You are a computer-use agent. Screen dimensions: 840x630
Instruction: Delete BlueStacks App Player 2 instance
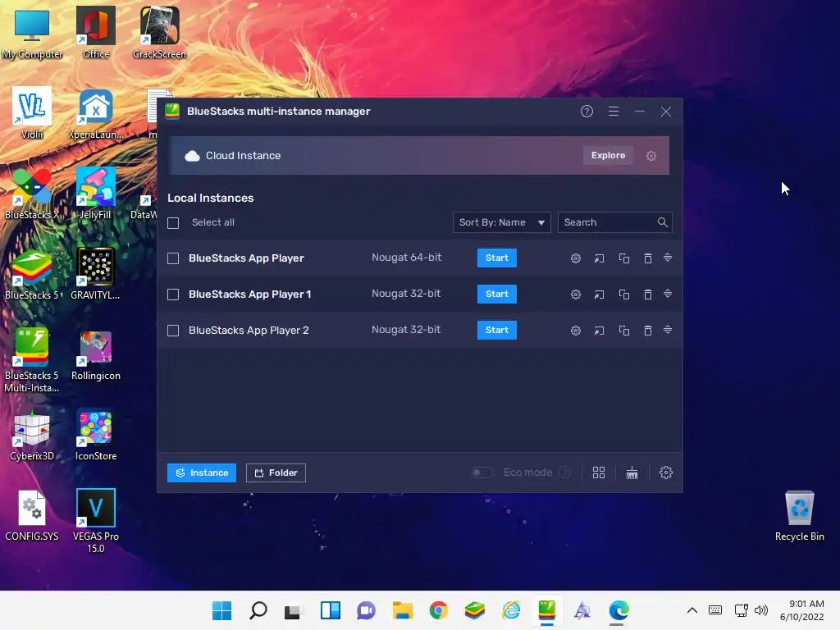(x=648, y=331)
